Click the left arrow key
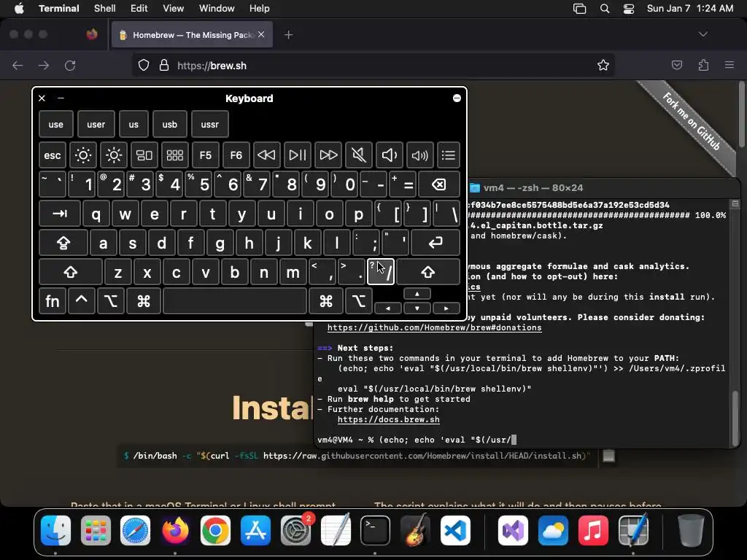 pyautogui.click(x=388, y=308)
